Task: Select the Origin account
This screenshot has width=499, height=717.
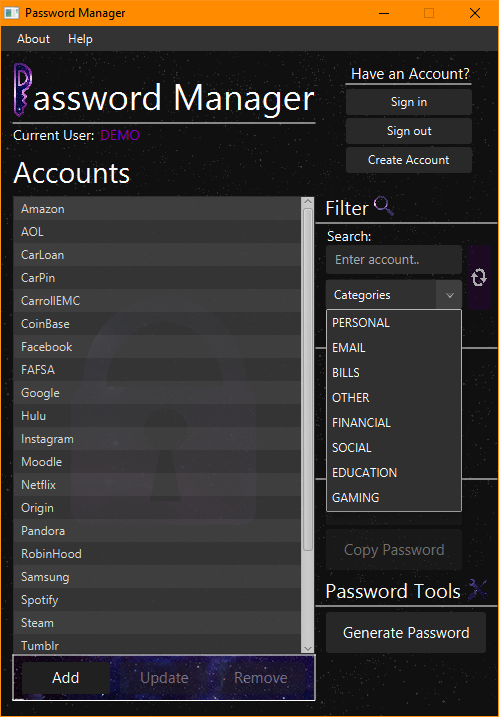Action: pos(157,508)
